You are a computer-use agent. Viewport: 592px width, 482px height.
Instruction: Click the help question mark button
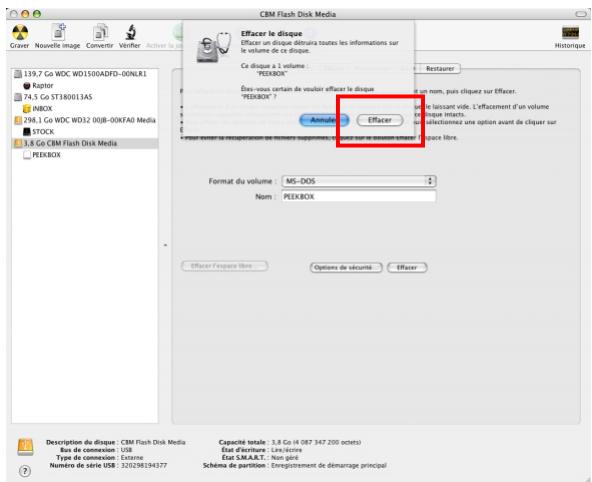pos(25,471)
